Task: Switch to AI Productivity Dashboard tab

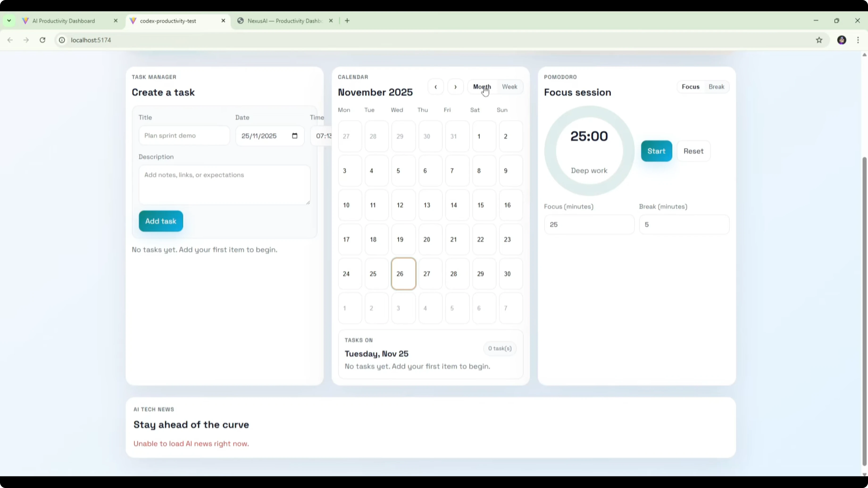Action: 64,21
